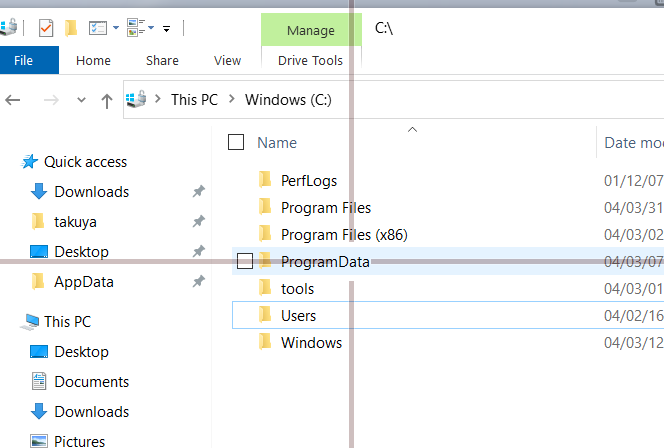Open AppData folder in Quick access
Image resolution: width=664 pixels, height=448 pixels.
(84, 282)
